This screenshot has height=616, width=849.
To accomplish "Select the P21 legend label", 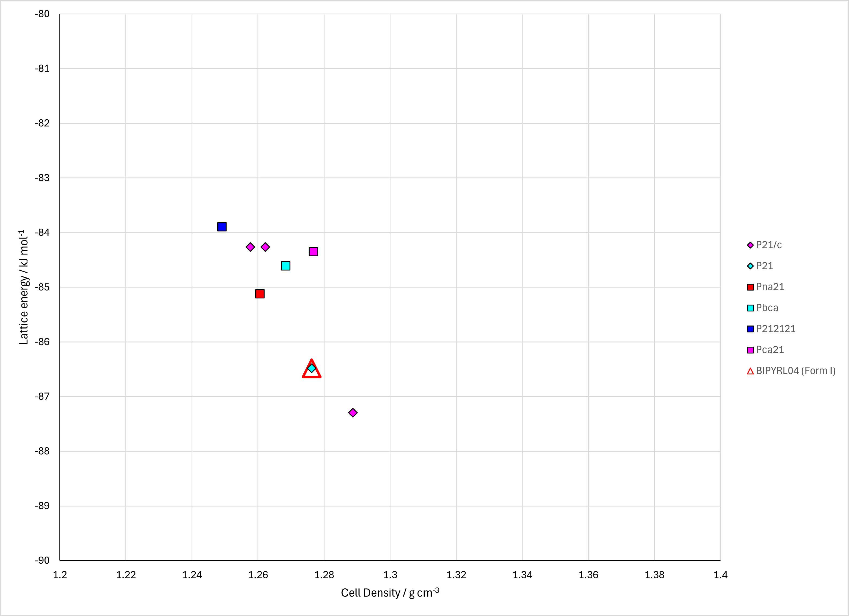I will 764,266.
